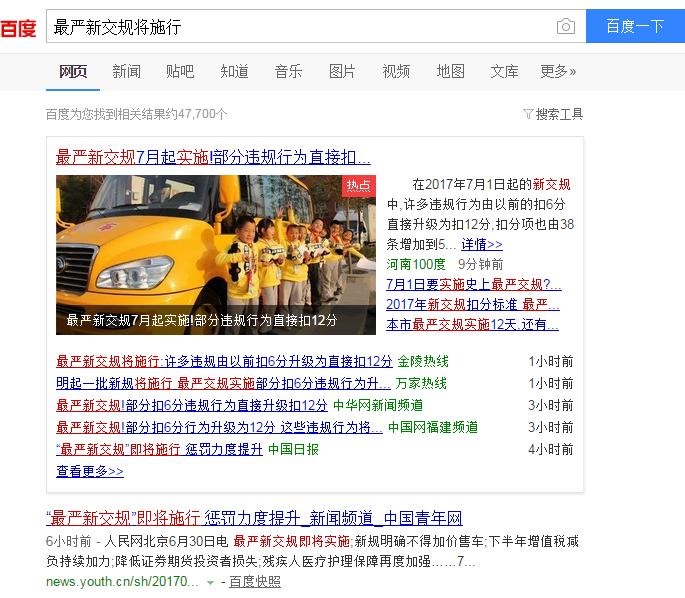The image size is (685, 598).
Task: Open the 详情>> link
Action: (482, 244)
